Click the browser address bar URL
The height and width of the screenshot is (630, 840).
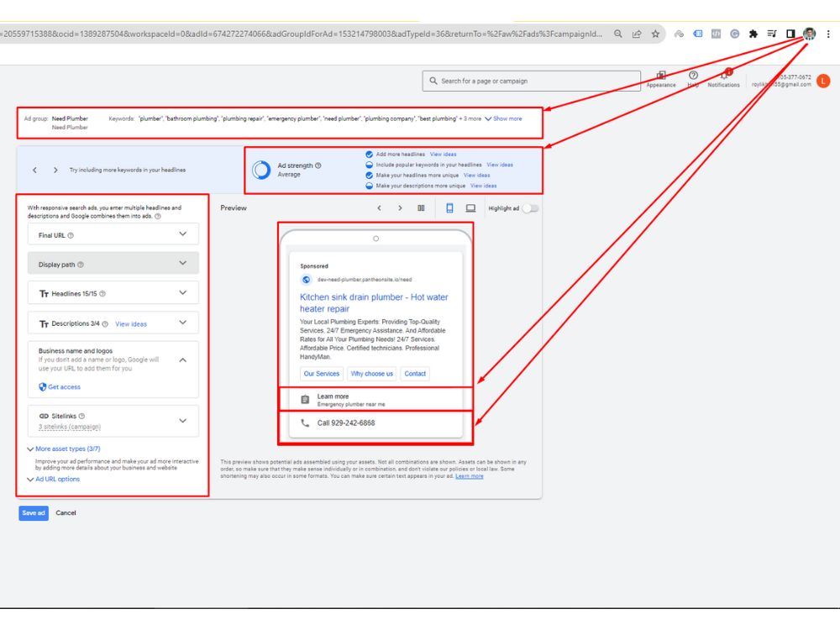tap(302, 34)
